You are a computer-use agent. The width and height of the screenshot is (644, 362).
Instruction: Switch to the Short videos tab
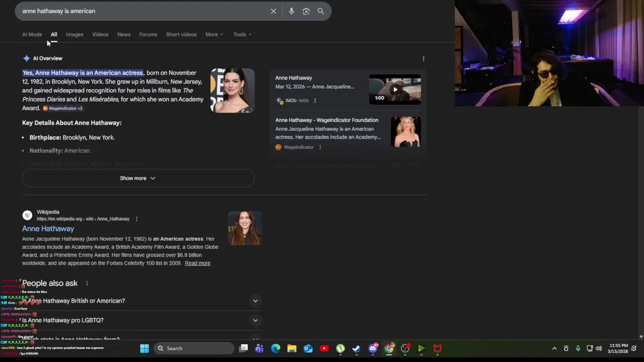[181, 35]
